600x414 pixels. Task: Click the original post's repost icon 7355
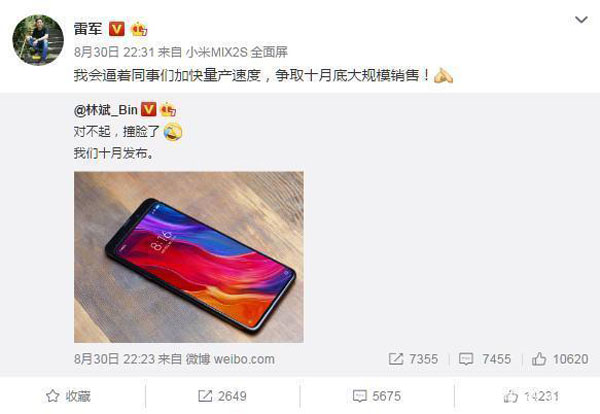click(413, 359)
